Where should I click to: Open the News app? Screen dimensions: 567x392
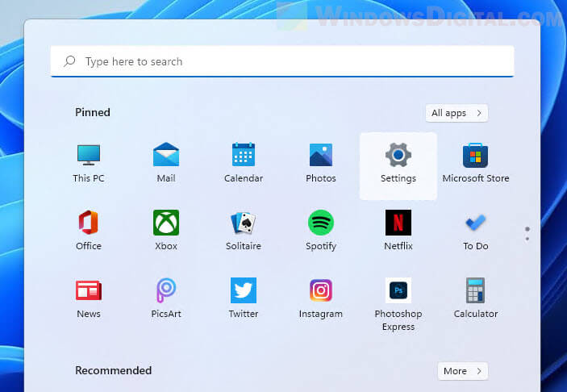pyautogui.click(x=89, y=298)
